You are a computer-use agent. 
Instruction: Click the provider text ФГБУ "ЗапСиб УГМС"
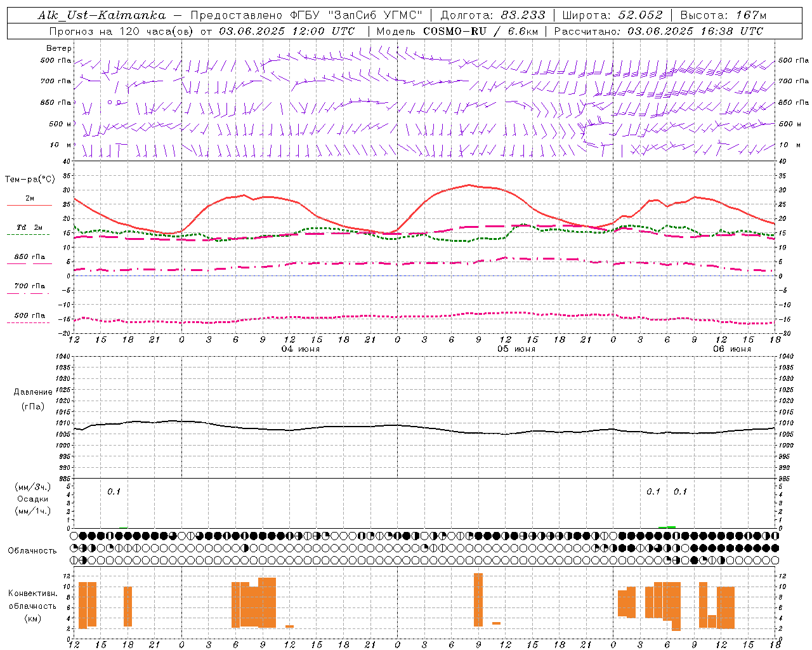pos(357,15)
